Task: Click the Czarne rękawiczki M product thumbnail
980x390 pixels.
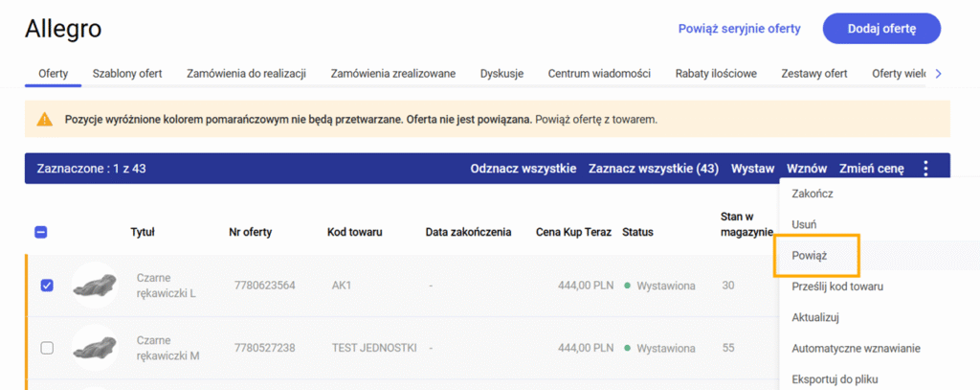Action: click(x=94, y=347)
